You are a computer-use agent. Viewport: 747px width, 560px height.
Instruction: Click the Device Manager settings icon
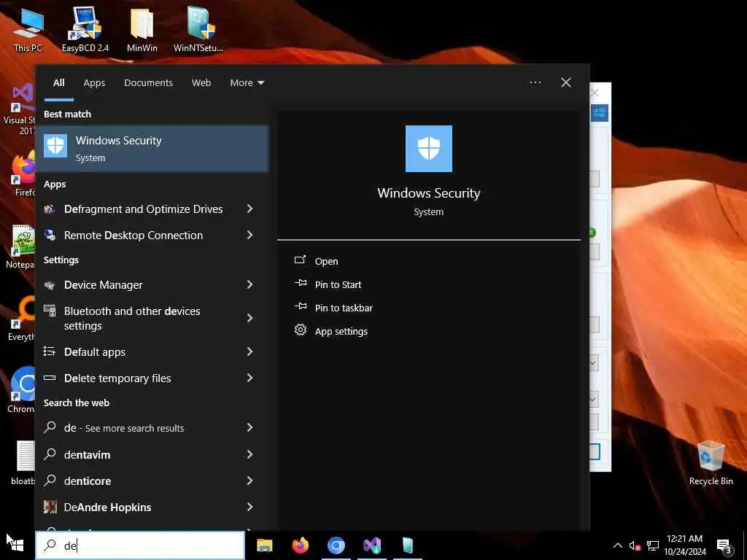point(50,285)
